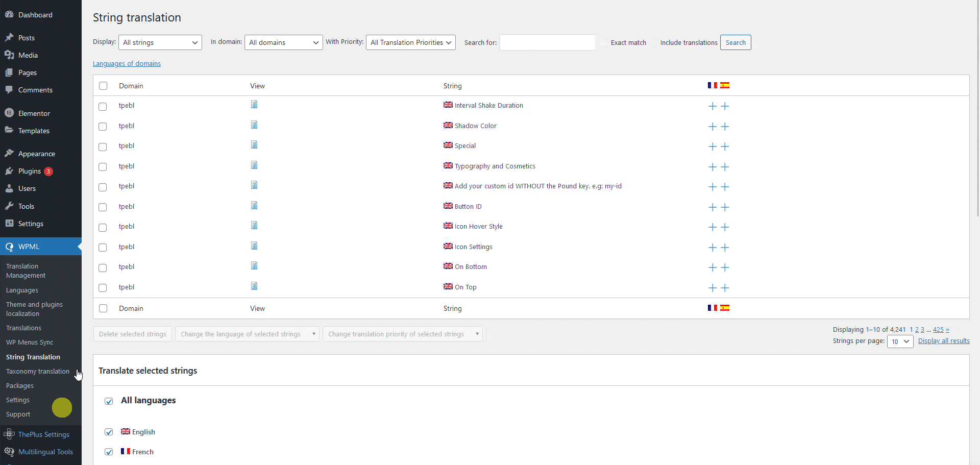The height and width of the screenshot is (465, 980).
Task: Uncheck the English language checkbox
Action: (x=109, y=432)
